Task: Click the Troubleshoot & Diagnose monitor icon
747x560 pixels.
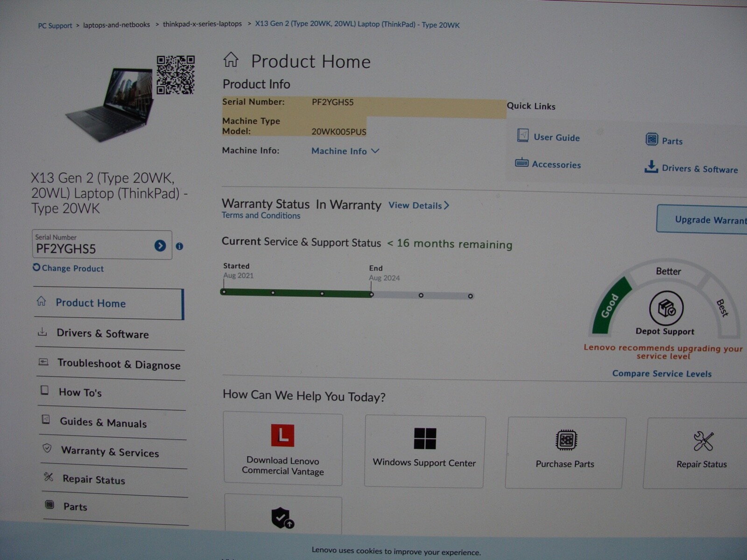Action: point(43,362)
